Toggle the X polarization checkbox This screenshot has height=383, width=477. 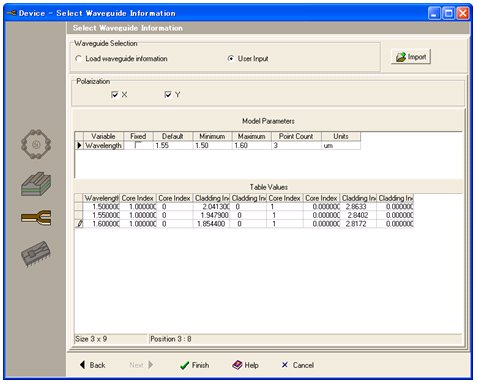pos(115,95)
